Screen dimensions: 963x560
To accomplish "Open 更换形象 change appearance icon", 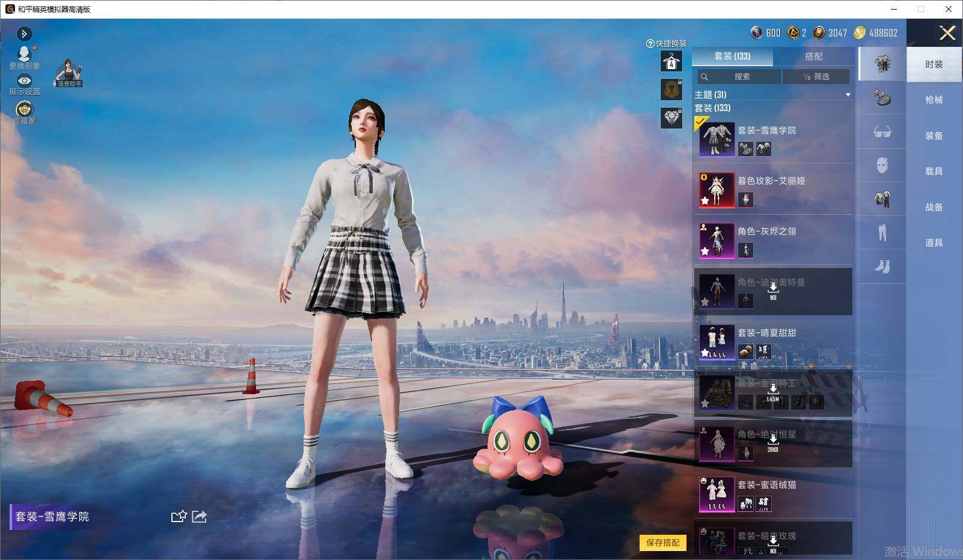I will point(24,57).
